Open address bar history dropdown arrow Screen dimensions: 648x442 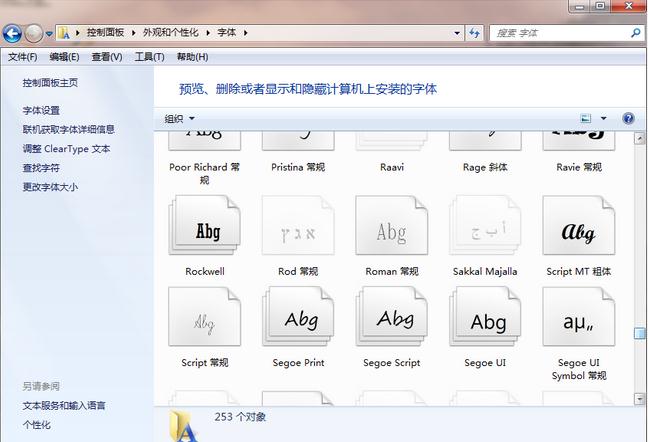[x=457, y=33]
